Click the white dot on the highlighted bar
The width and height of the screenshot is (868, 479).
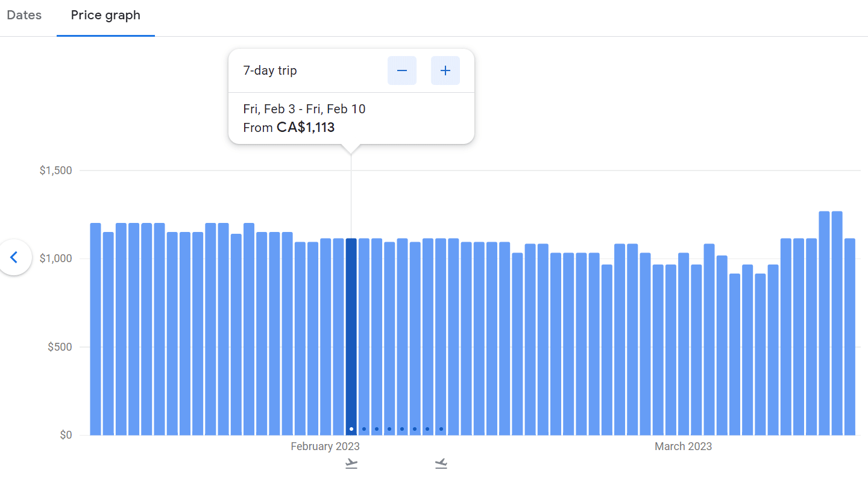click(x=351, y=429)
